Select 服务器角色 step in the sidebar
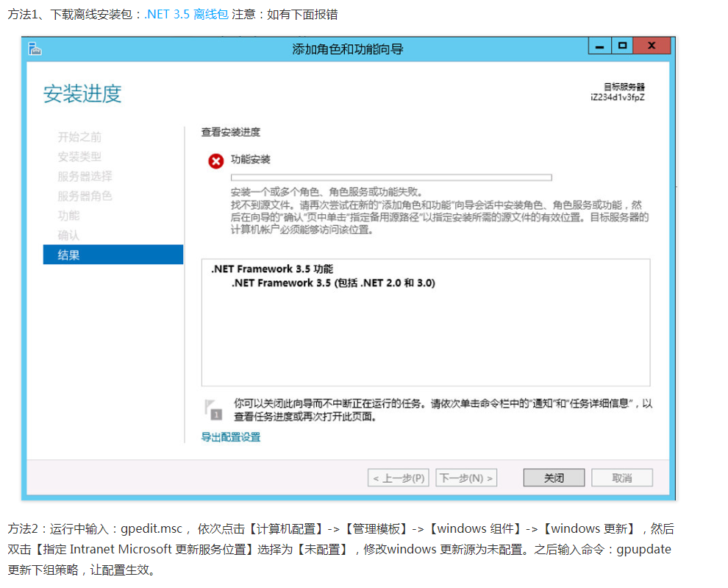 pyautogui.click(x=85, y=196)
